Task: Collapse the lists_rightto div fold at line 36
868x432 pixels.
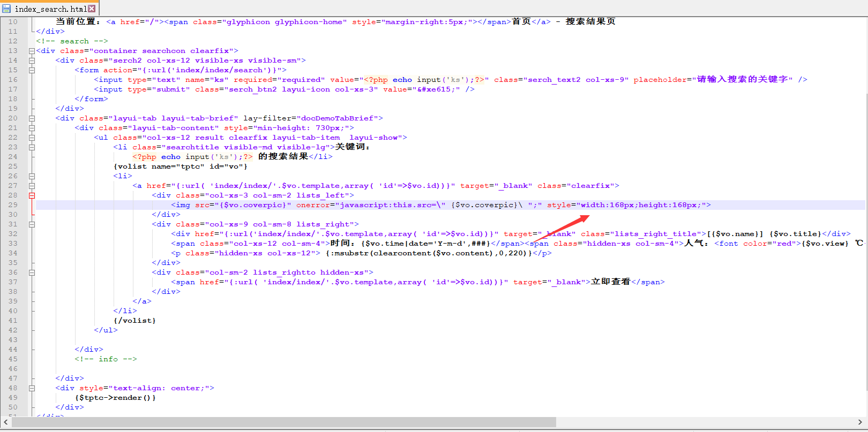Action: coord(32,272)
